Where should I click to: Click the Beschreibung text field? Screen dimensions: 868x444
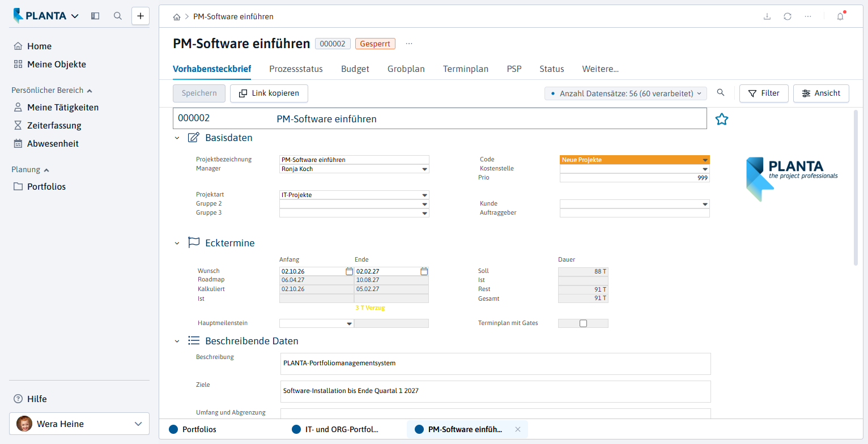[x=496, y=364]
